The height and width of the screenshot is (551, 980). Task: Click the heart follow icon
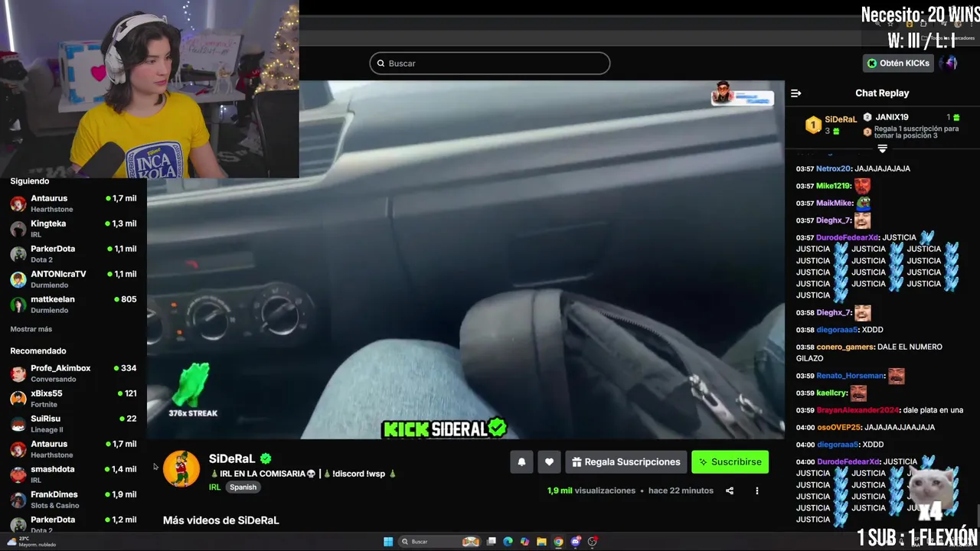point(549,462)
